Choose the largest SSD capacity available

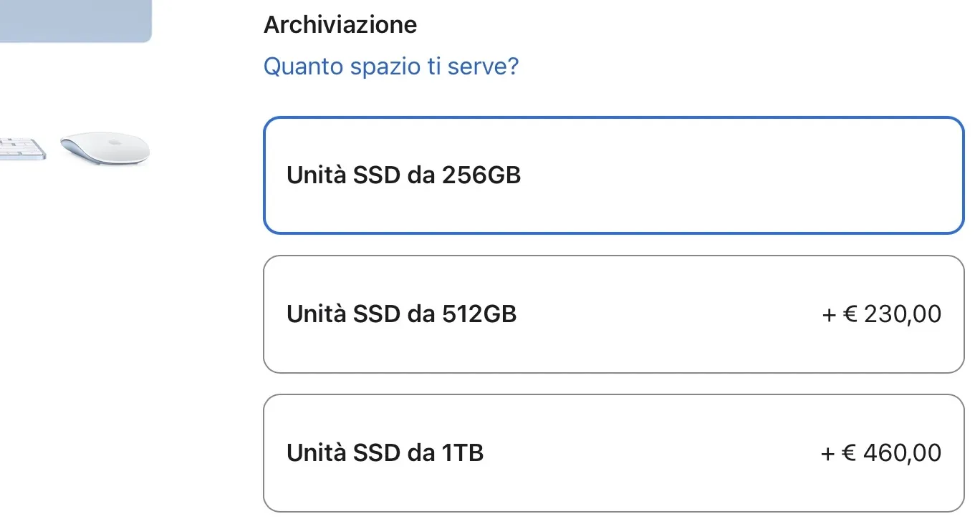pyautogui.click(x=612, y=452)
